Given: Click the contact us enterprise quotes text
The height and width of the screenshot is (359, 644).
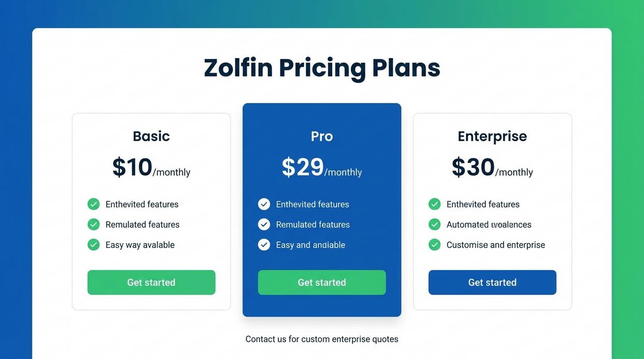Looking at the screenshot, I should coord(322,339).
